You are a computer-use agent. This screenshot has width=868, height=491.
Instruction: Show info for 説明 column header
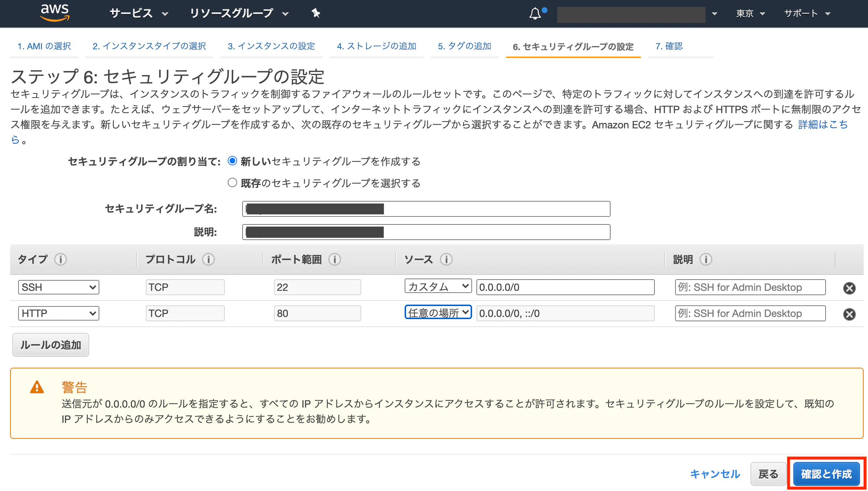pyautogui.click(x=706, y=259)
